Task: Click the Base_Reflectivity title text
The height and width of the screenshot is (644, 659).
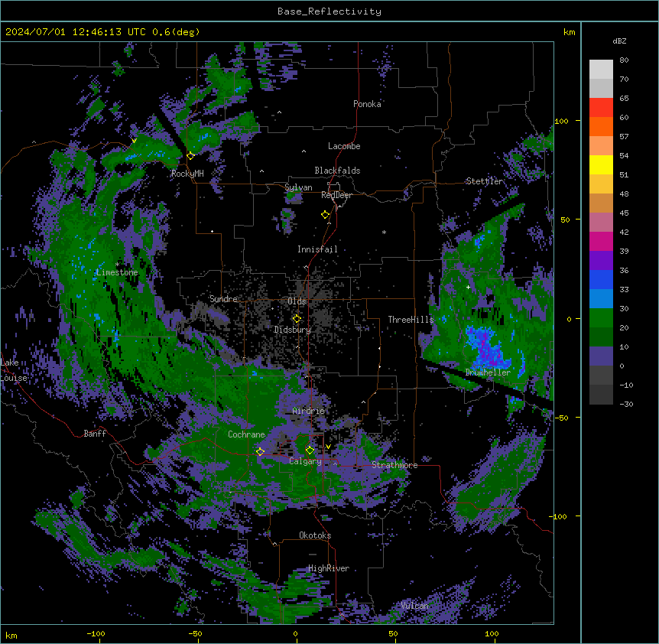Action: (x=329, y=11)
